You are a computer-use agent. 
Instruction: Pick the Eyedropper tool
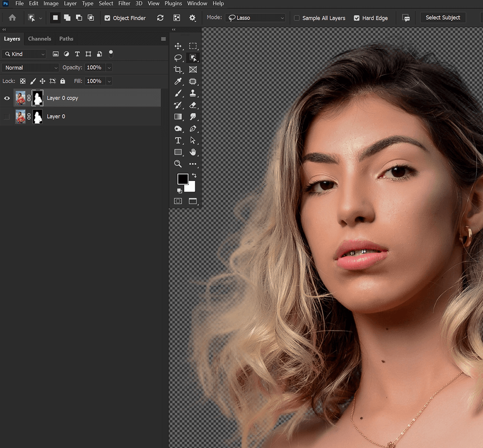(178, 81)
